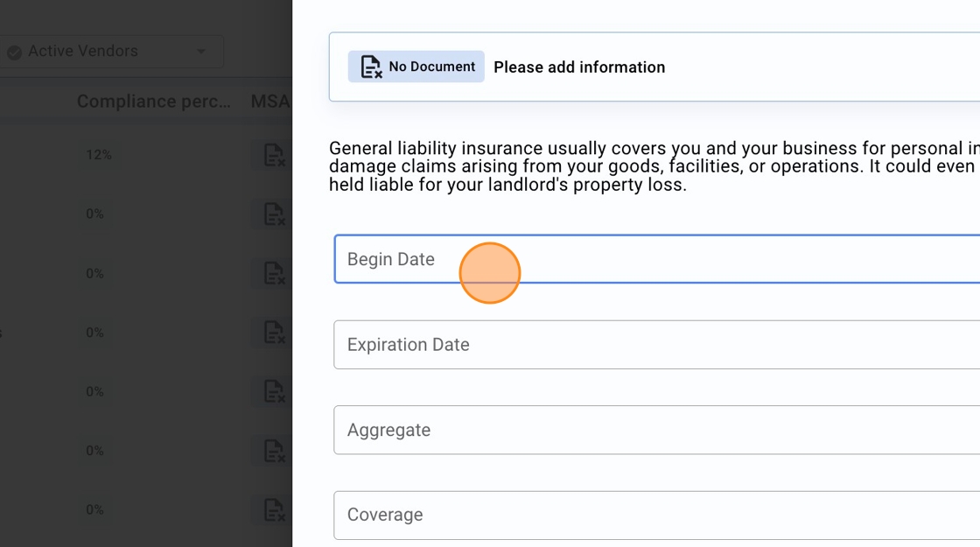
Task: Select the Aggregate input field
Action: tap(656, 430)
